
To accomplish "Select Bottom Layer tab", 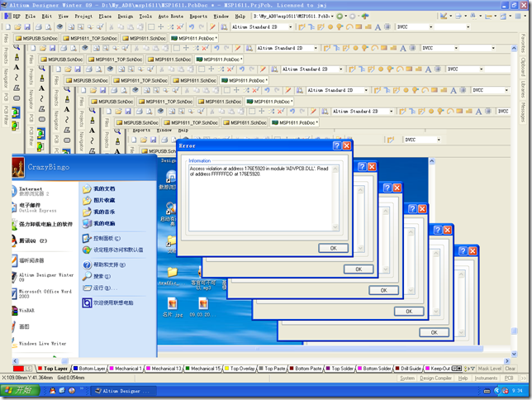I will (89, 369).
